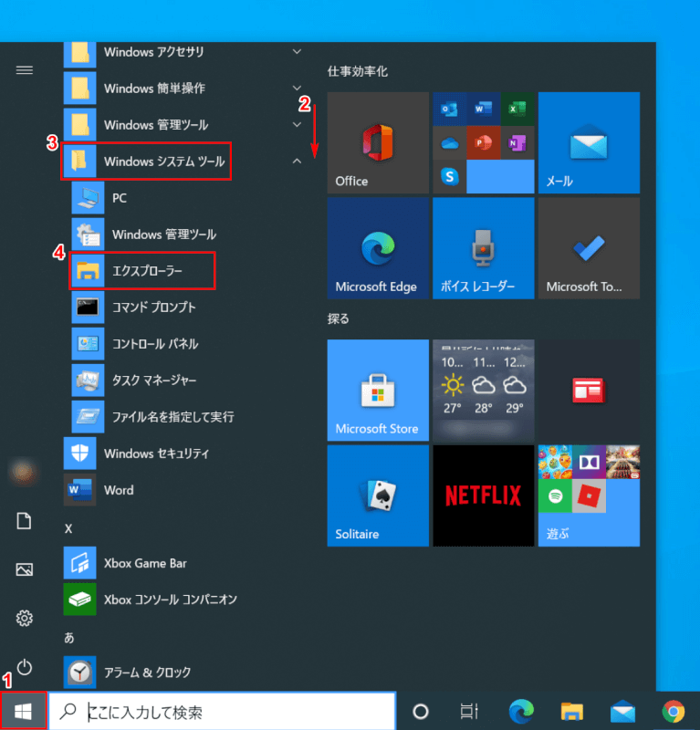Open アラーム & クロック

(x=185, y=673)
